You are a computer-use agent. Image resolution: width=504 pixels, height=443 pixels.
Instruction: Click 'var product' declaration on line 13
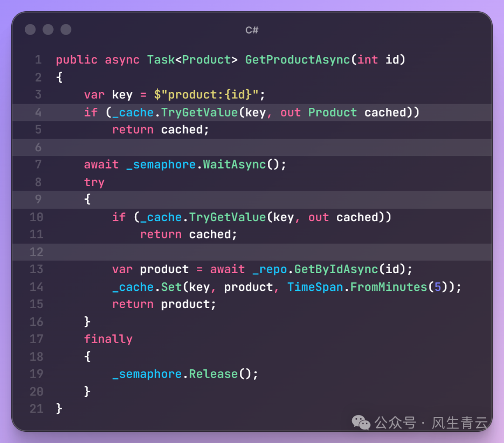tap(150, 269)
